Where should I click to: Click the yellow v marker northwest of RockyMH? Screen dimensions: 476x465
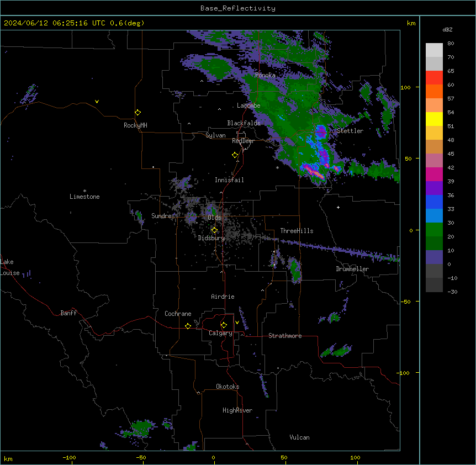click(x=97, y=102)
